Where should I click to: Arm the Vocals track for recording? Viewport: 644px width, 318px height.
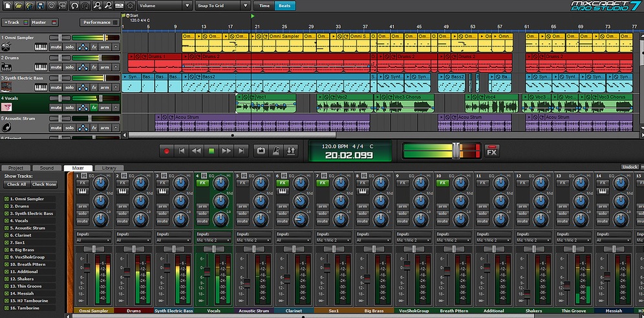[105, 107]
